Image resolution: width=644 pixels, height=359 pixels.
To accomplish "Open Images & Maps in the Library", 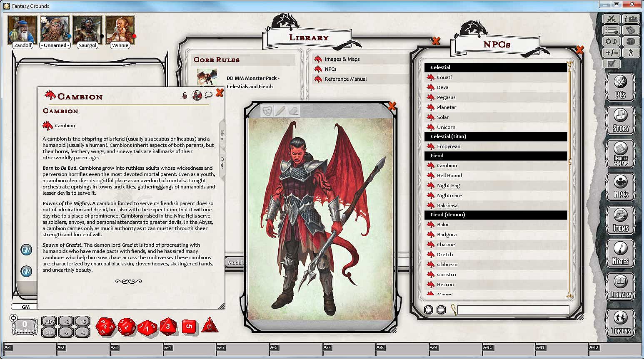I will click(342, 59).
